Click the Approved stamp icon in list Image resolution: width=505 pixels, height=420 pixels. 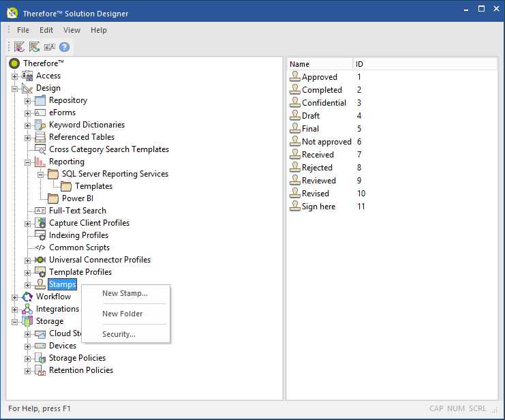[x=295, y=77]
